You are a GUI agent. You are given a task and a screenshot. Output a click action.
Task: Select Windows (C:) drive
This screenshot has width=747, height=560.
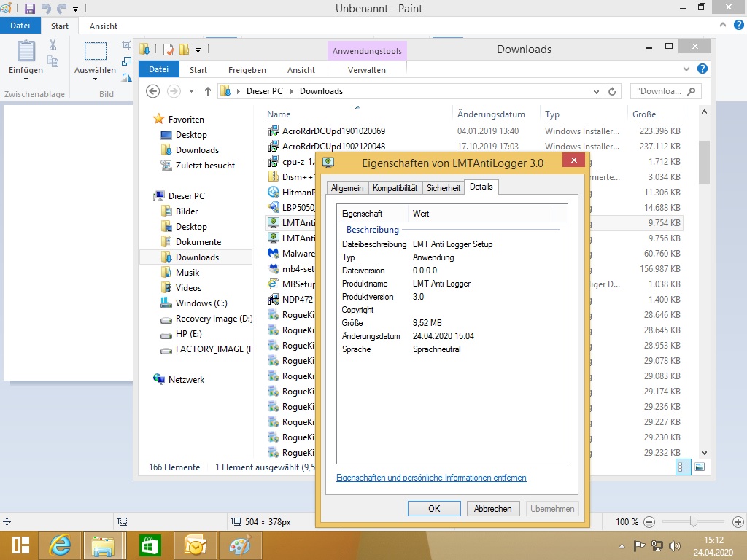click(x=201, y=303)
